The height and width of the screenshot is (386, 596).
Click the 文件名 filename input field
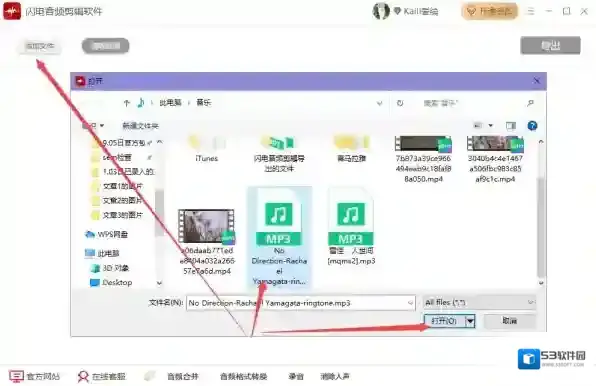pyautogui.click(x=300, y=303)
